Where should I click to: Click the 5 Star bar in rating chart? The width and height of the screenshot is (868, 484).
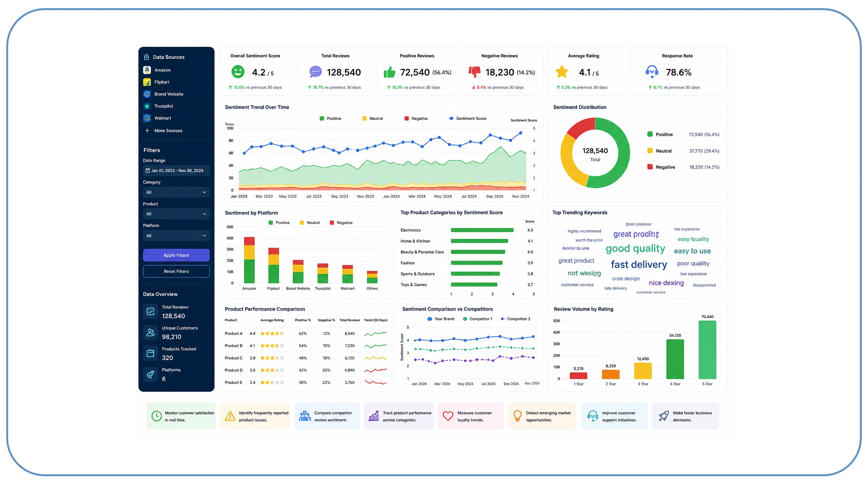[x=707, y=350]
